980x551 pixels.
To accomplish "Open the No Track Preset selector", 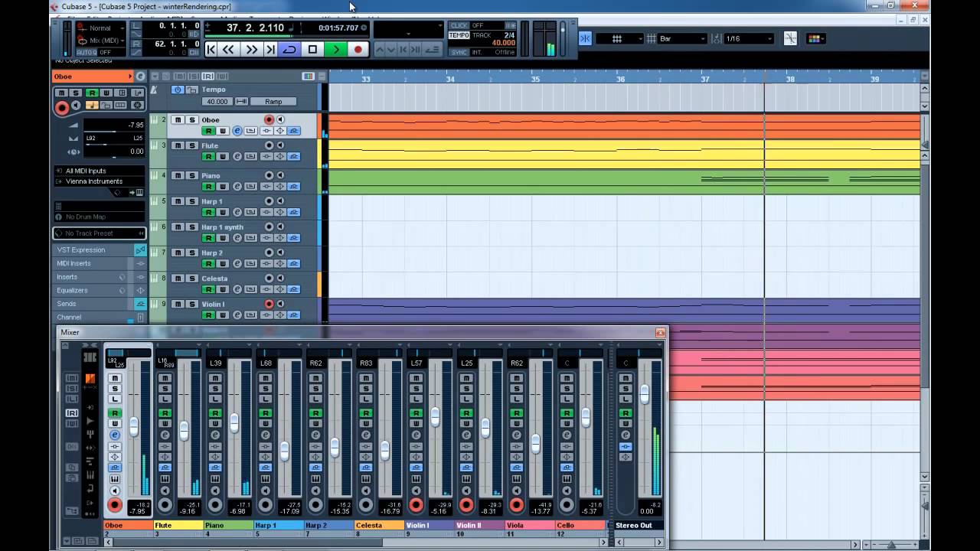I will (99, 233).
